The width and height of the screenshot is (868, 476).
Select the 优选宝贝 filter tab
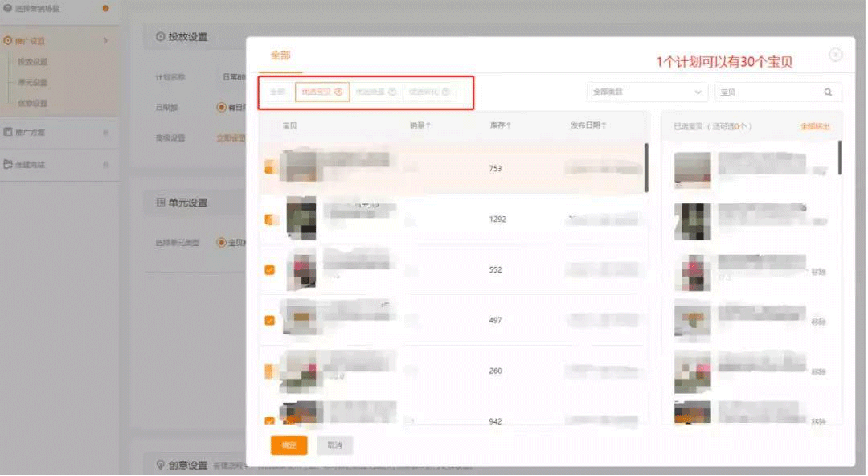pos(321,92)
